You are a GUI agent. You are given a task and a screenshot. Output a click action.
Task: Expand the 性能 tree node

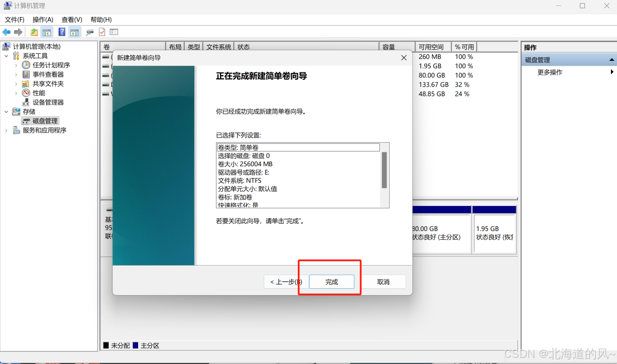pyautogui.click(x=16, y=93)
